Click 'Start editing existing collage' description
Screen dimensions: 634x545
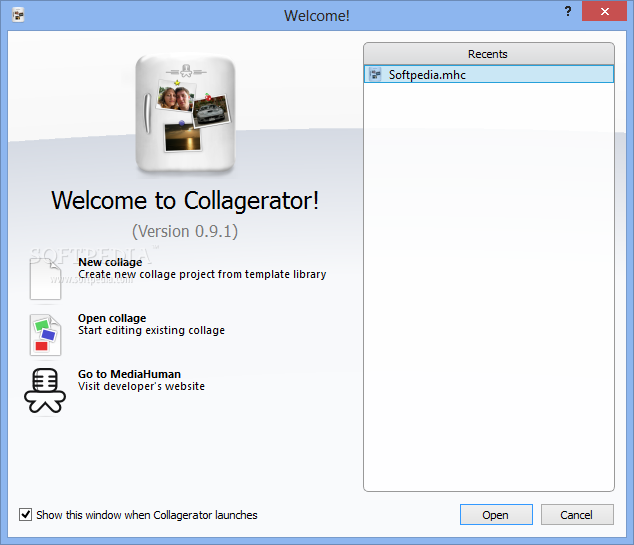coord(151,330)
